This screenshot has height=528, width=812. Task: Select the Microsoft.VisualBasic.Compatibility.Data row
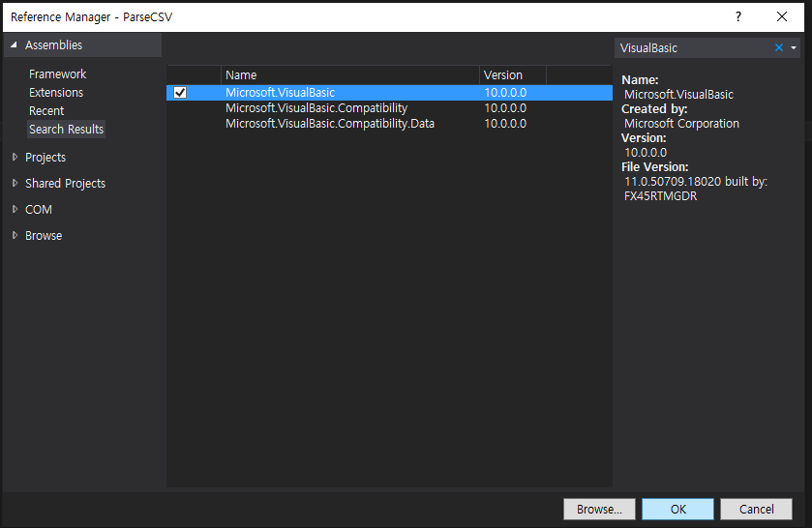(x=389, y=124)
